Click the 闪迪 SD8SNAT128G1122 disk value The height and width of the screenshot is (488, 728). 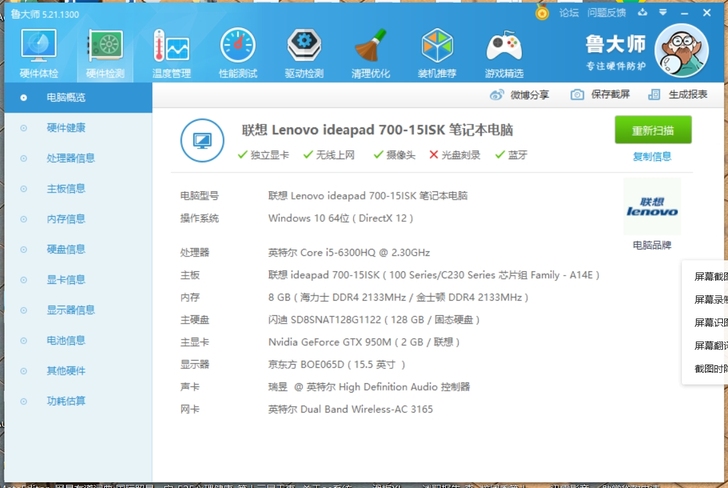pos(374,319)
